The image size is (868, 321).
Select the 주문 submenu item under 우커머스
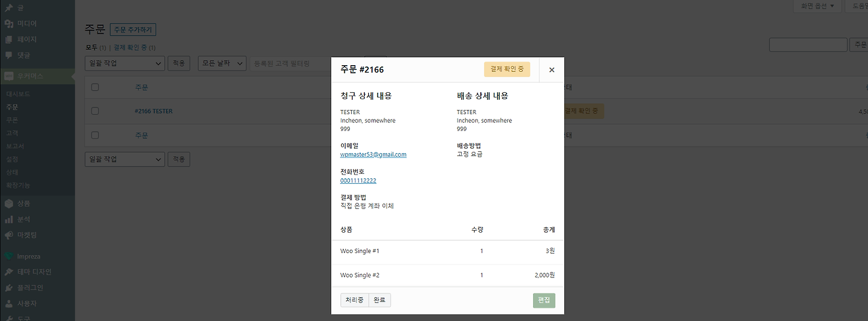[12, 107]
